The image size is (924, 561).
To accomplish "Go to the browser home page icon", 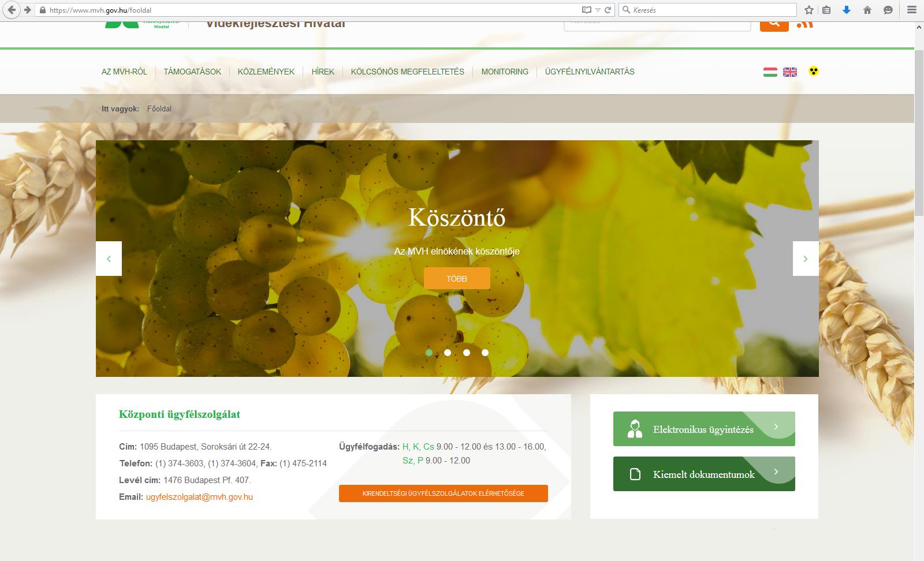I will coord(867,10).
